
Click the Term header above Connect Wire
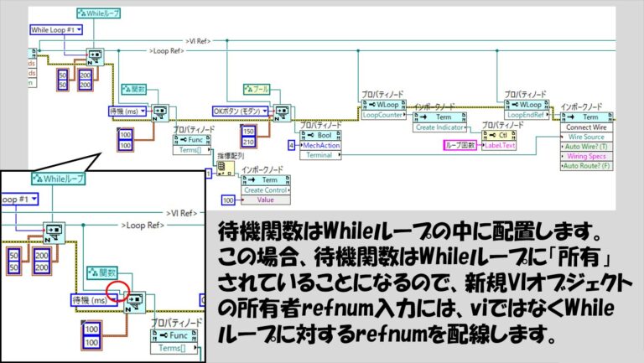click(x=586, y=117)
